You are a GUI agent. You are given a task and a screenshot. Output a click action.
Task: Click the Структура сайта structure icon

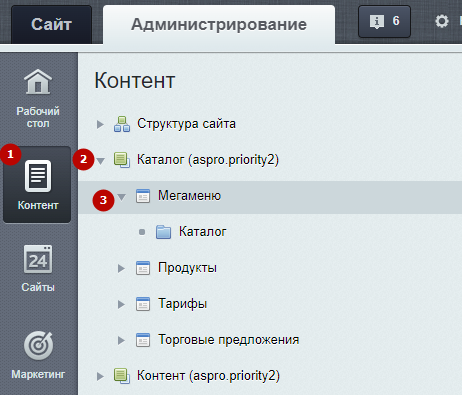tap(122, 124)
